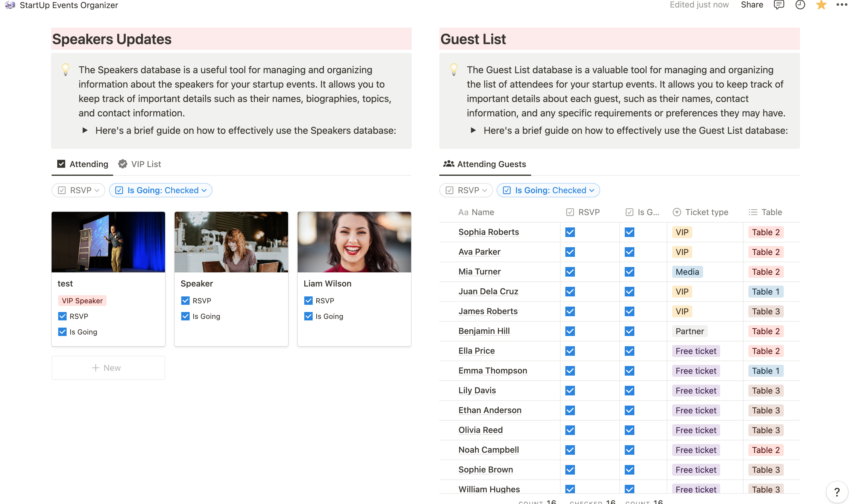854x504 pixels.
Task: Uncheck Is Going for Ava Parker
Action: click(630, 252)
